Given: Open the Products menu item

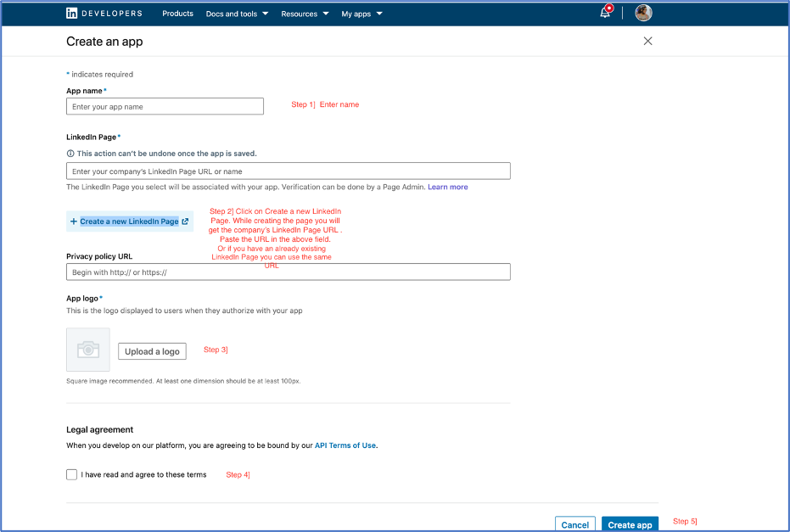Looking at the screenshot, I should [177, 14].
